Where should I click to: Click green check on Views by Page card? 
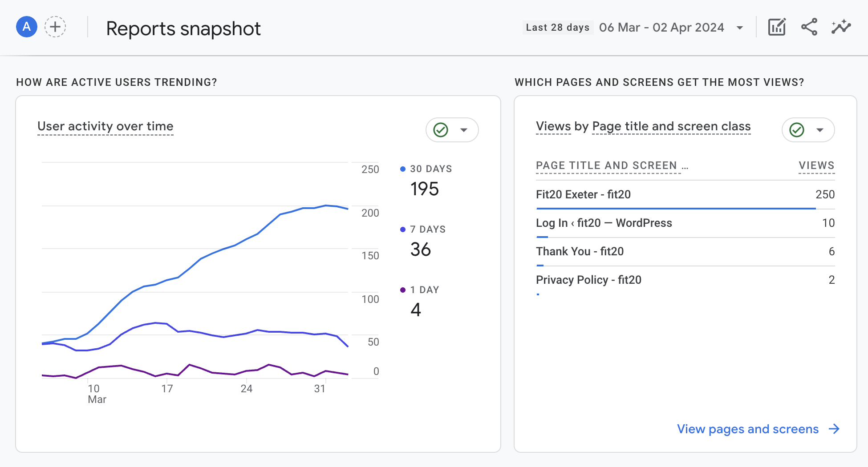pos(797,130)
